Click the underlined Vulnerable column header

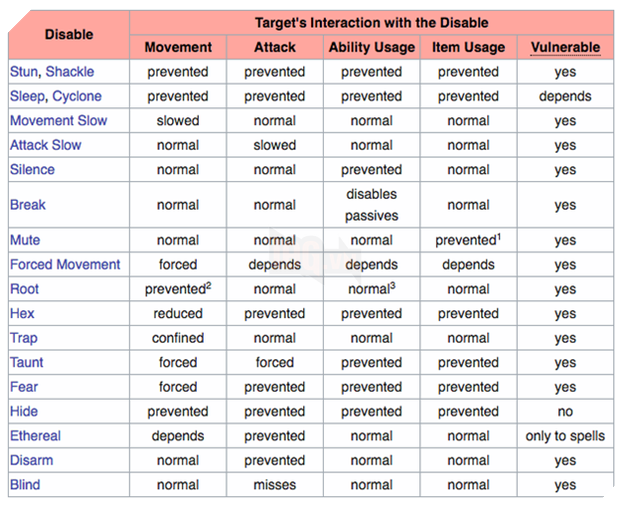[565, 47]
